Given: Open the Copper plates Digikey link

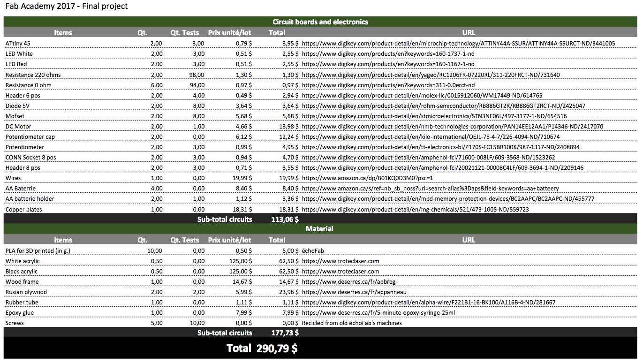Looking at the screenshot, I should click(416, 210).
